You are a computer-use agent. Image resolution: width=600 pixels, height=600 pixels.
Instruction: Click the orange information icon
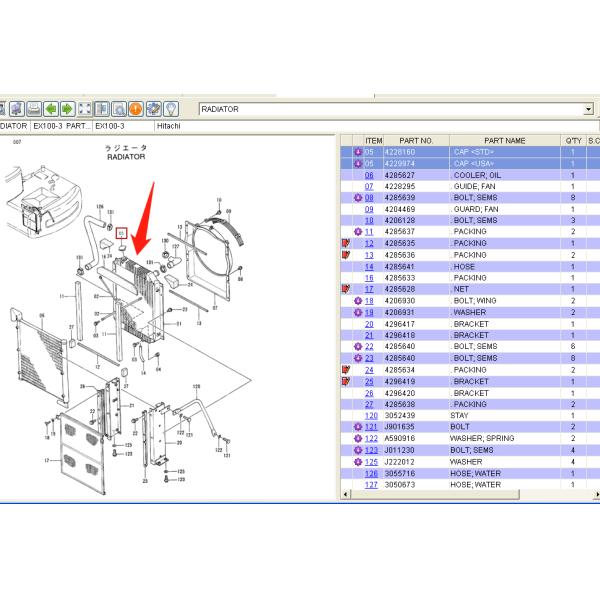pos(135,108)
